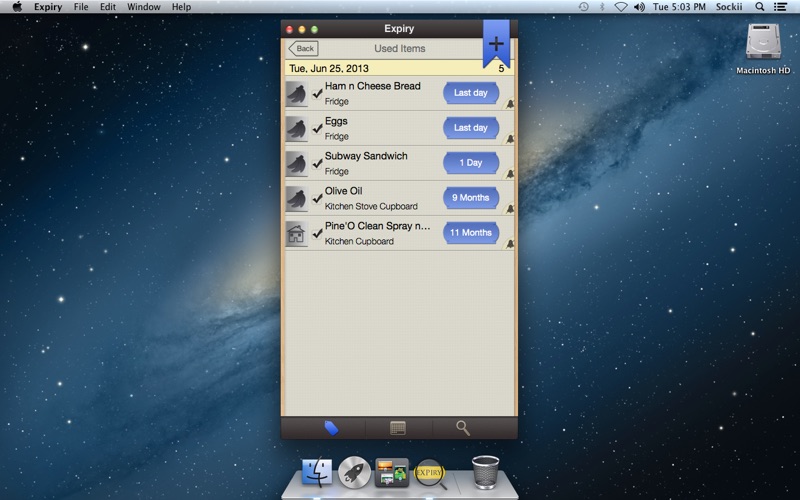
Task: Select the Subway Sandwich item name
Action: click(x=366, y=156)
